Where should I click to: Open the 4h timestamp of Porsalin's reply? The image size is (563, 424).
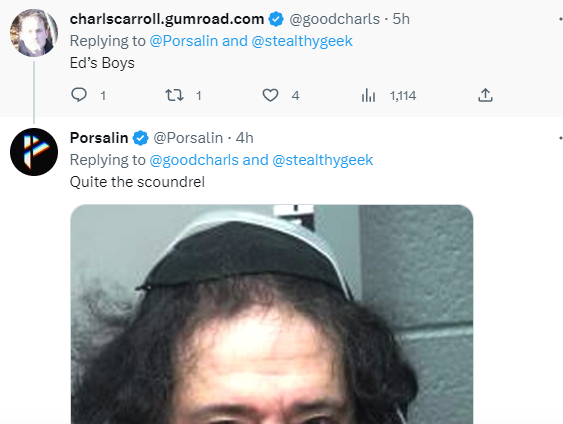pyautogui.click(x=245, y=138)
